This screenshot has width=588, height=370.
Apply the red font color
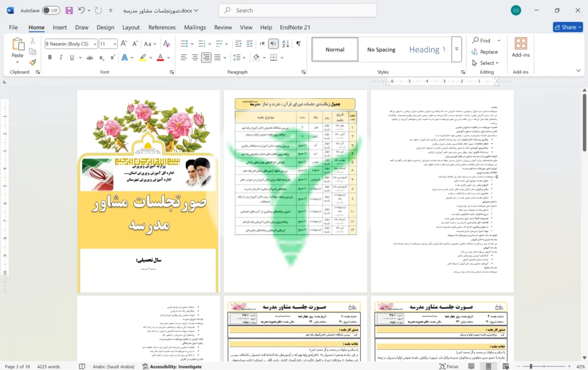click(160, 58)
